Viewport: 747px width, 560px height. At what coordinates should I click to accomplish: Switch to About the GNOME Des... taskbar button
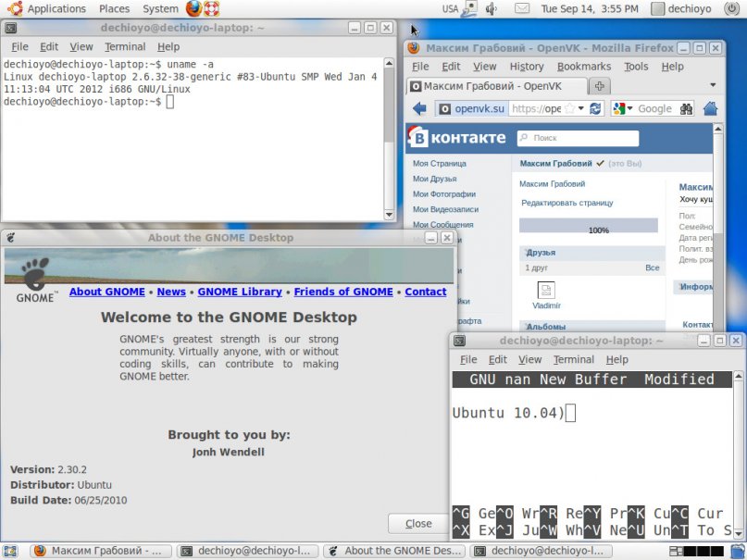pyautogui.click(x=395, y=551)
